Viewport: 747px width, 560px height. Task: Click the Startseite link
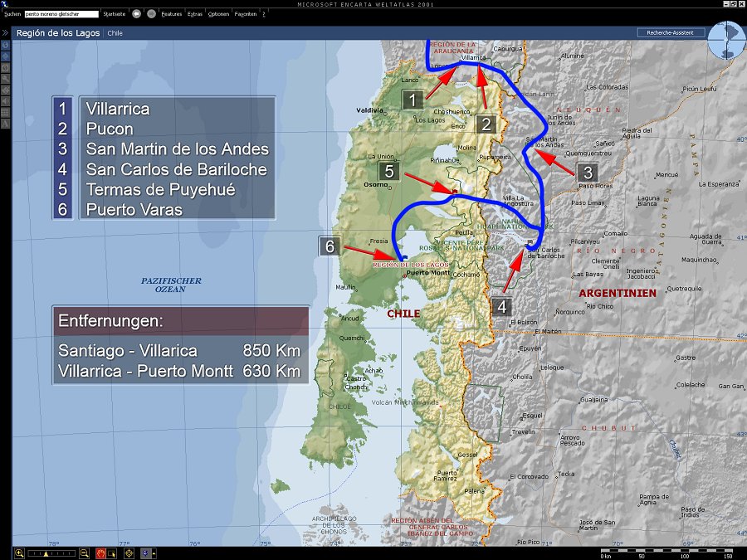tap(115, 14)
